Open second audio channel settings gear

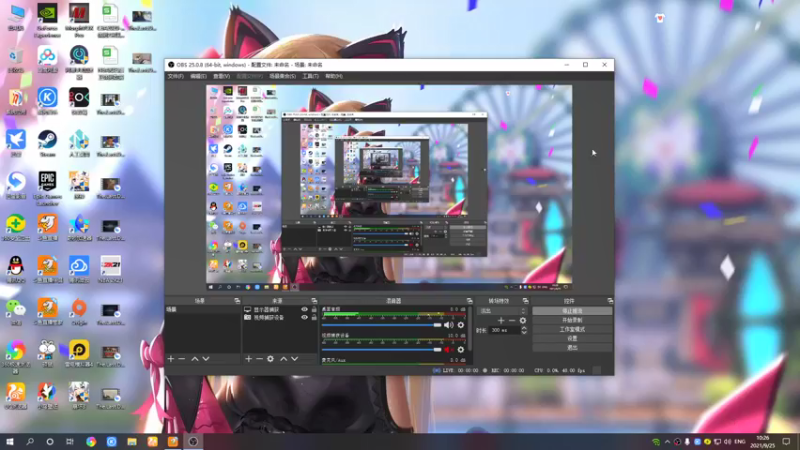461,349
